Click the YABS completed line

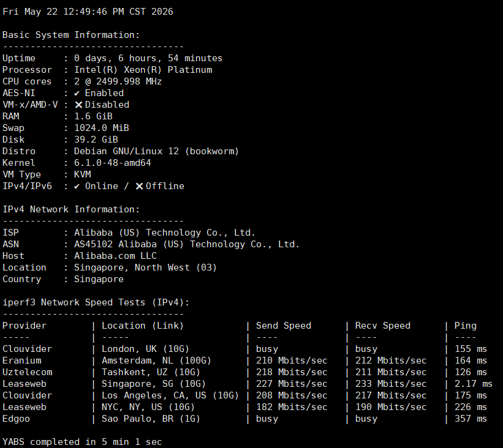point(82,442)
